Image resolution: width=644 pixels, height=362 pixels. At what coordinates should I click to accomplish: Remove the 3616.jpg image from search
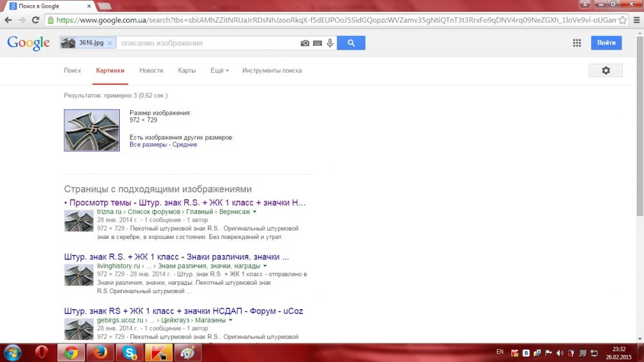[109, 43]
